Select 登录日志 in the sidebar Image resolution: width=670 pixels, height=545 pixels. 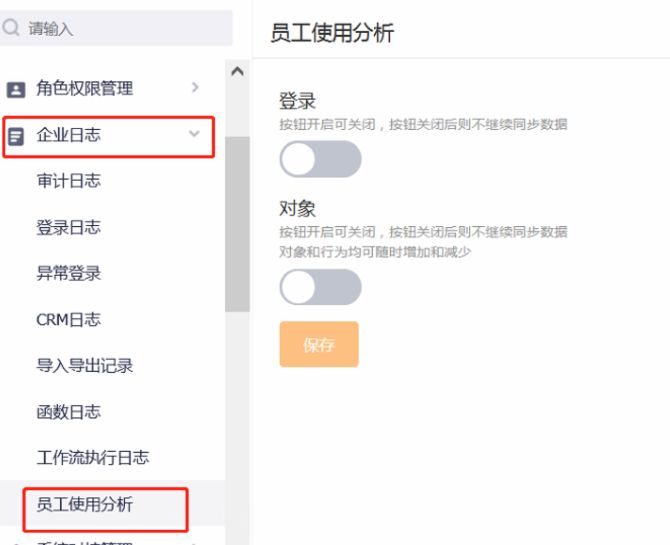pos(69,227)
